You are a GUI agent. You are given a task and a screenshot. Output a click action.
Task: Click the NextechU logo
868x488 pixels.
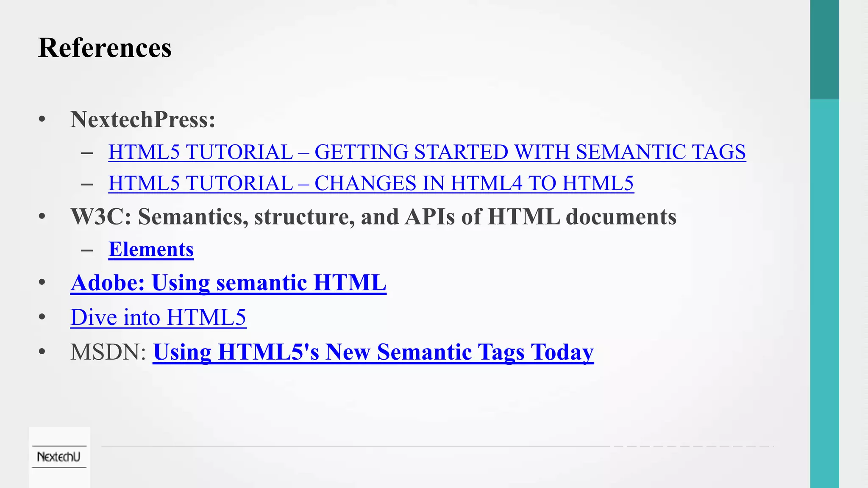tap(59, 457)
